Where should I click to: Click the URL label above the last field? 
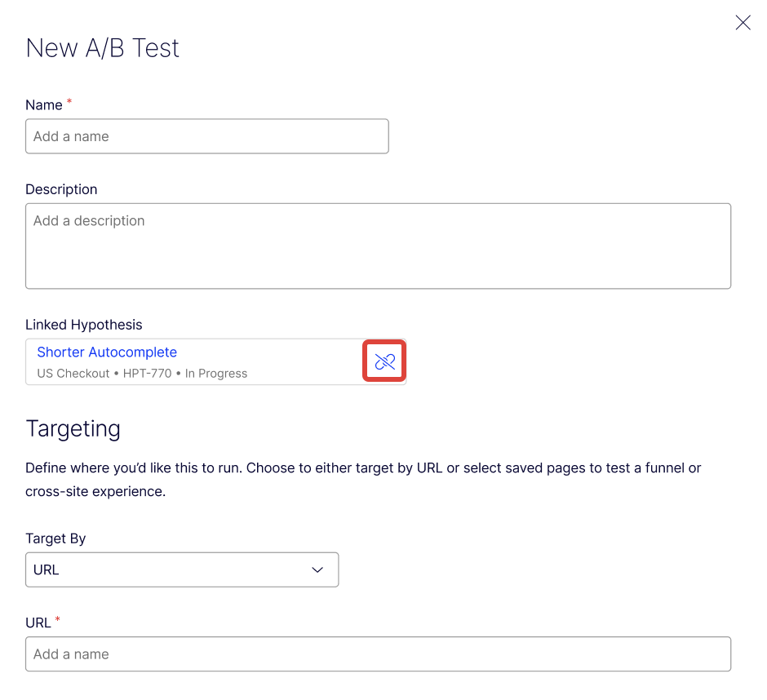[38, 622]
